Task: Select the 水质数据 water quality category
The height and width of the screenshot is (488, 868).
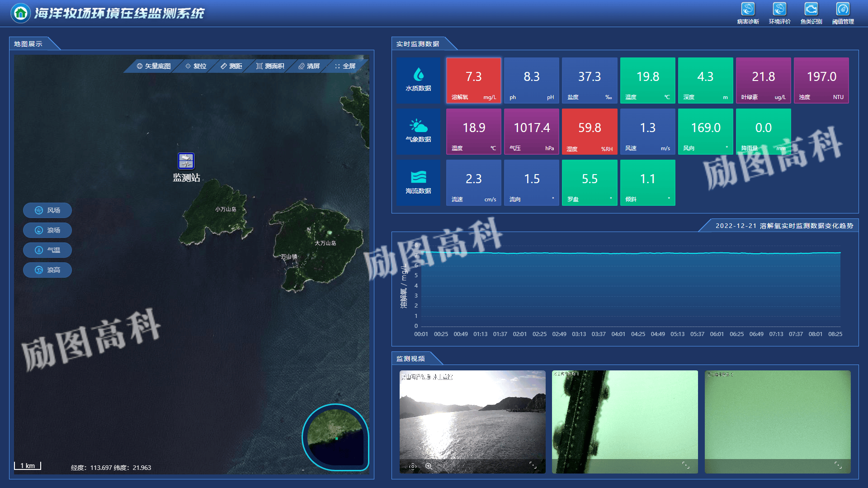Action: point(418,81)
